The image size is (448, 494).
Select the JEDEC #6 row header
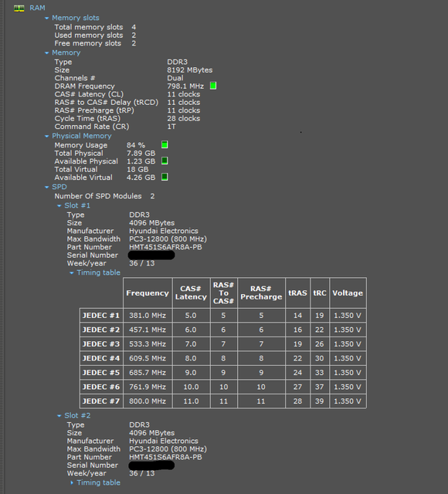coord(101,387)
